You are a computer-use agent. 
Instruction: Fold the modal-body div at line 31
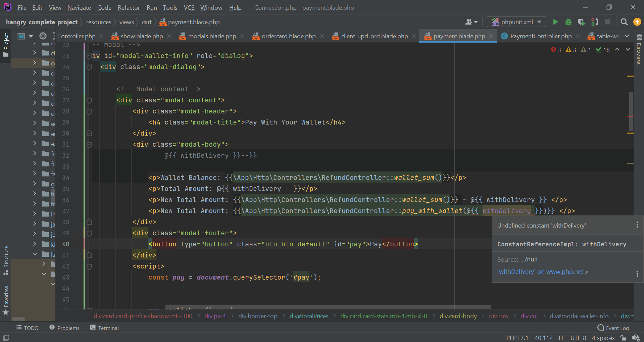click(x=89, y=144)
